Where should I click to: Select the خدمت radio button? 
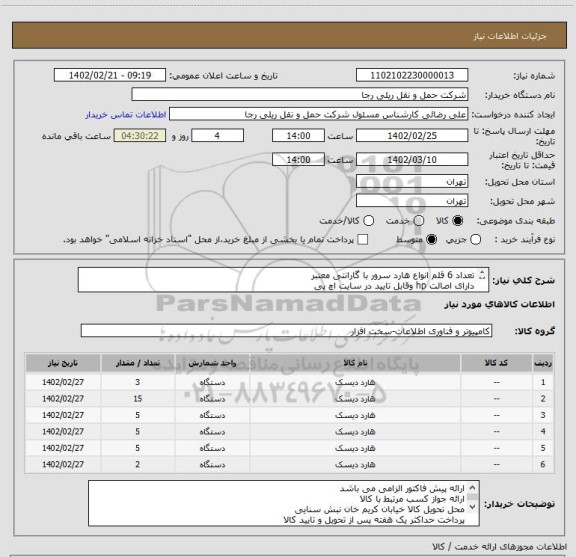point(418,221)
